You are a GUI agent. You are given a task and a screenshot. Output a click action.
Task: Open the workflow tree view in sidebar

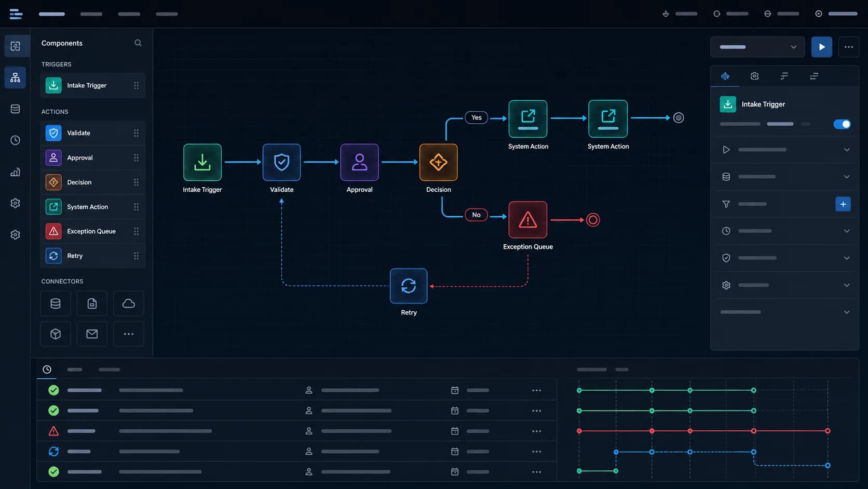click(15, 77)
